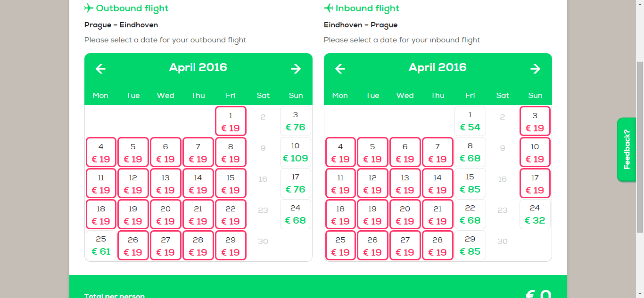The width and height of the screenshot is (644, 298).
Task: Go to next month in inbound calendar
Action: click(535, 69)
